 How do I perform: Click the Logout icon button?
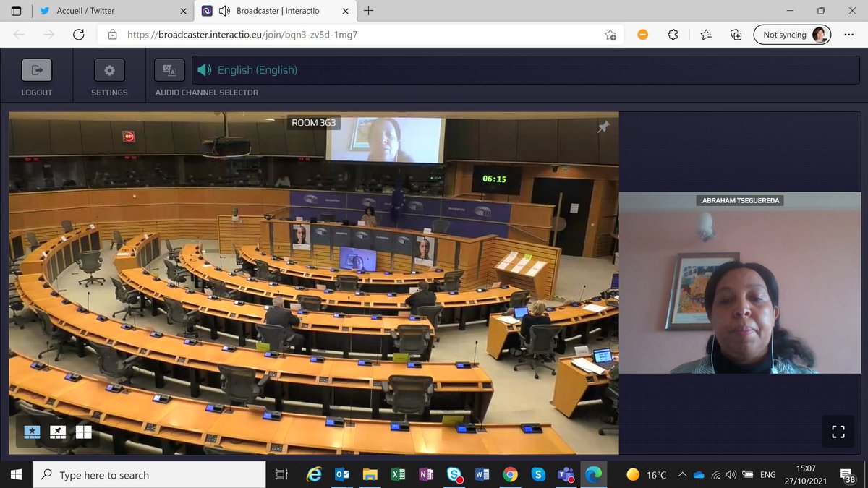[36, 70]
